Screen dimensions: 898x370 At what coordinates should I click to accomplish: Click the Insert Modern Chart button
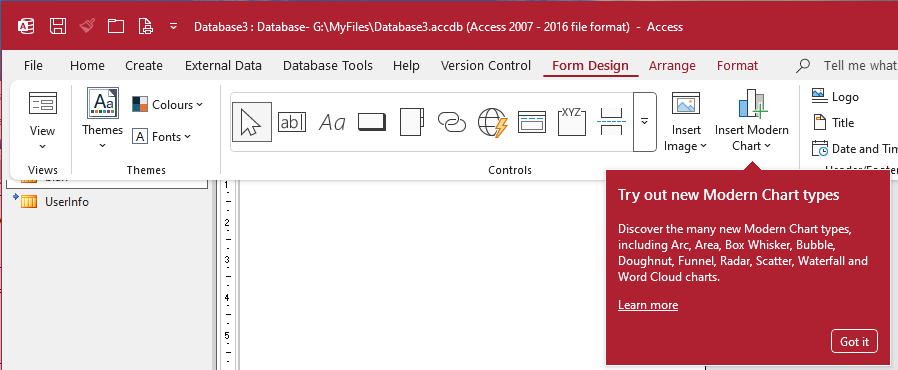tap(752, 121)
